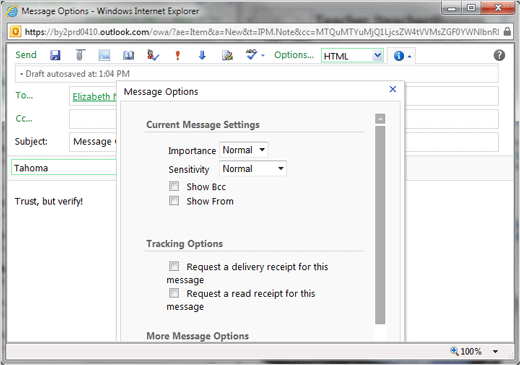
Task: Enable the Show From checkbox
Action: point(174,201)
